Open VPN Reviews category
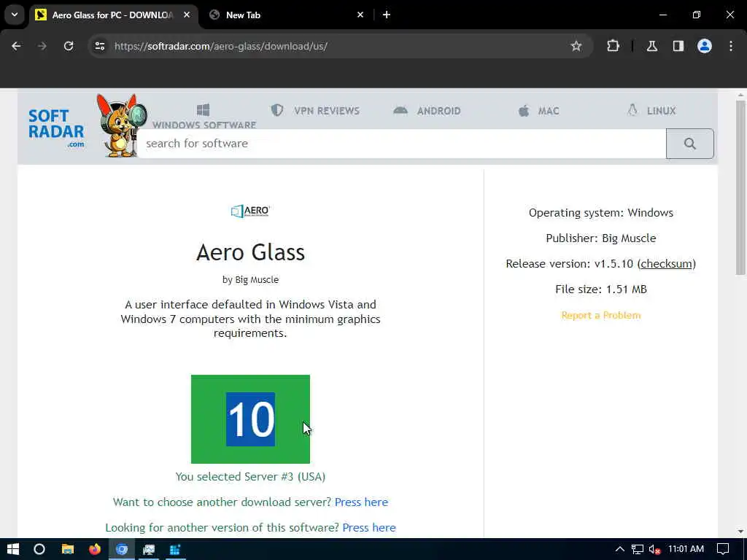 coord(315,111)
